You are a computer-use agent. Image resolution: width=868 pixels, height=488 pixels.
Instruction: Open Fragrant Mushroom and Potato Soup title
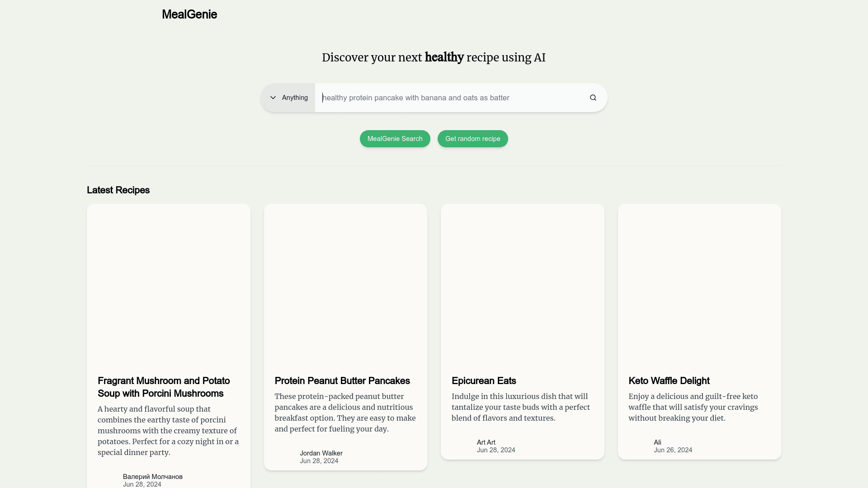[x=164, y=387]
